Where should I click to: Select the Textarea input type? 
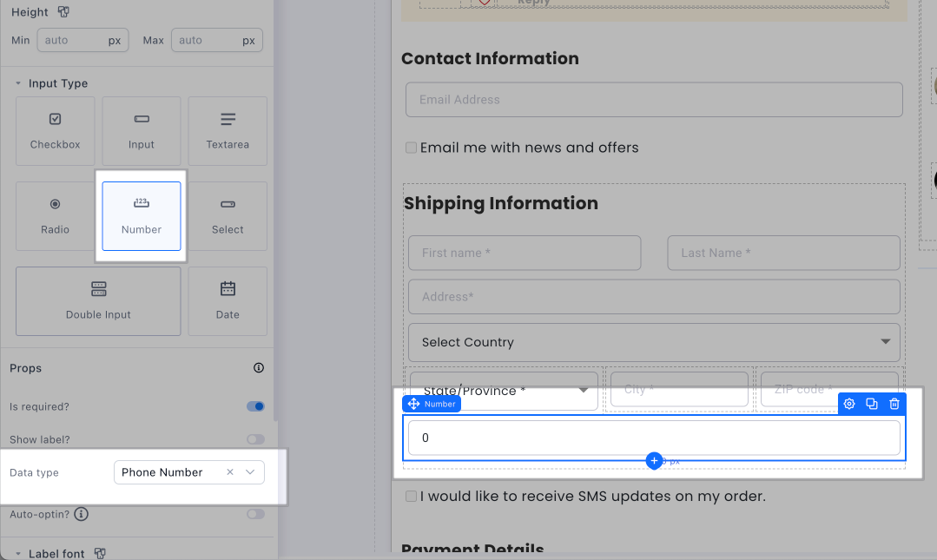click(x=228, y=130)
